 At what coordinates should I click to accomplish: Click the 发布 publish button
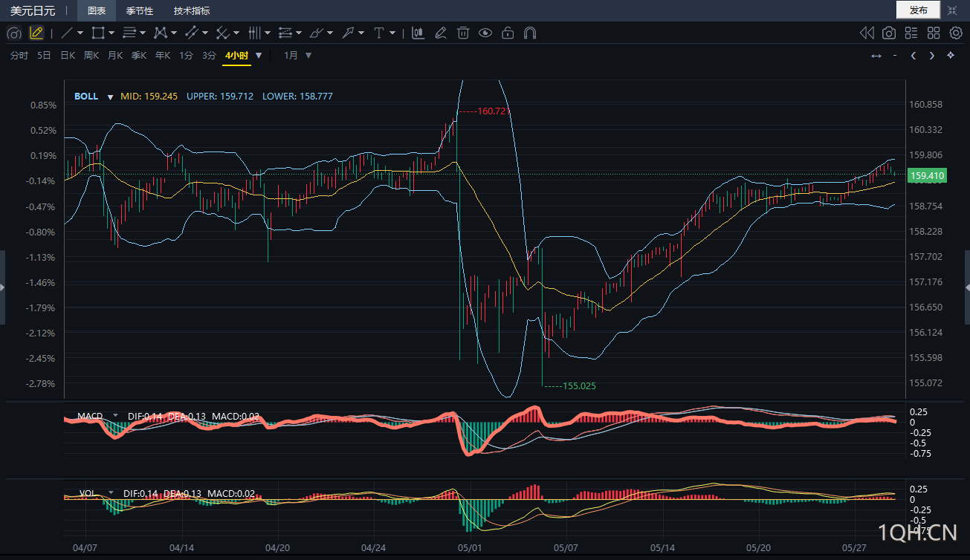pyautogui.click(x=919, y=10)
